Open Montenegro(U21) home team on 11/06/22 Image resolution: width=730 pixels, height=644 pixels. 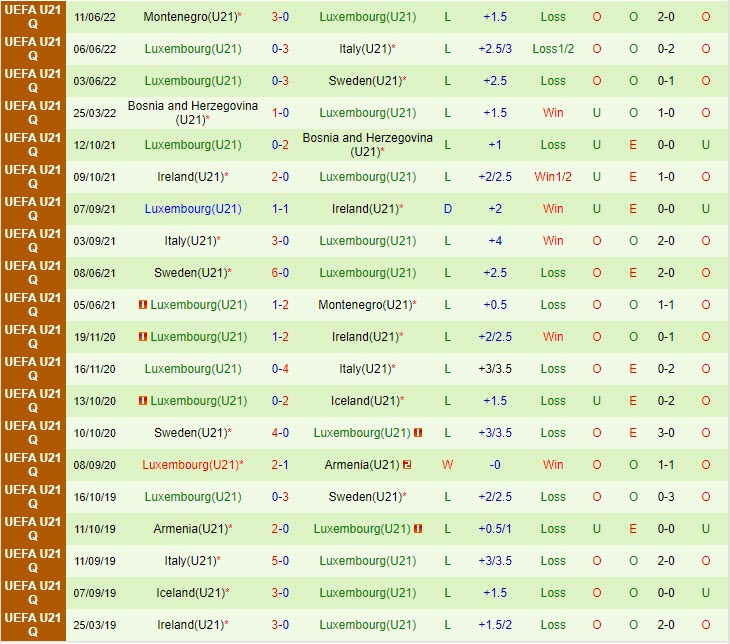click(x=192, y=17)
